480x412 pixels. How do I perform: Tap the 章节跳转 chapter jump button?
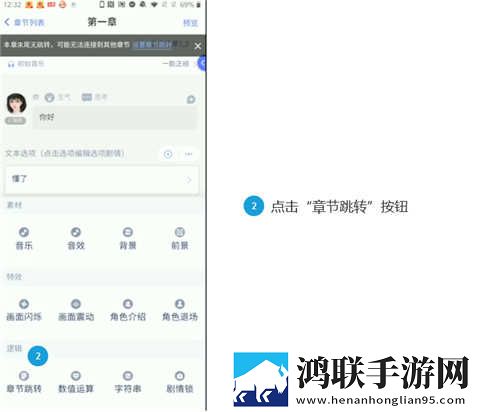coord(24,382)
